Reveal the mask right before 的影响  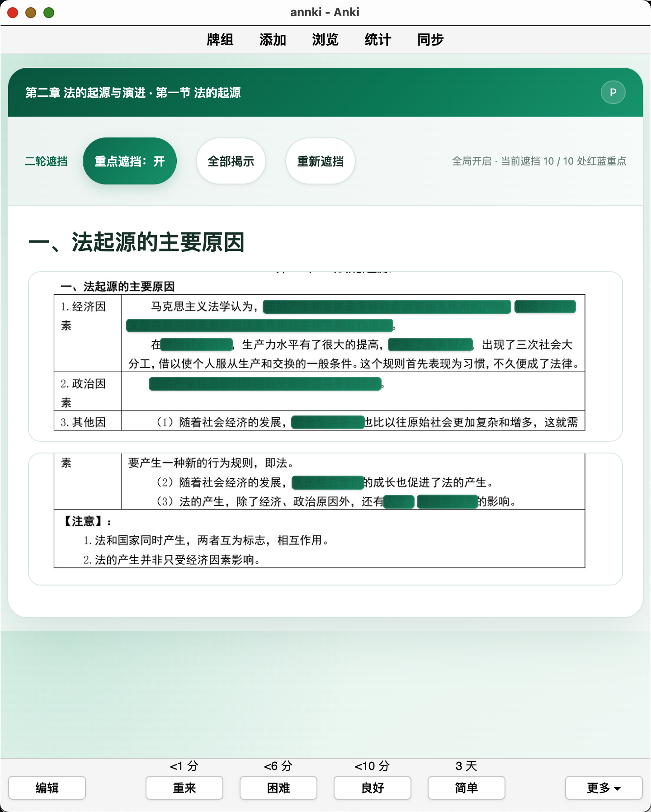(x=447, y=501)
